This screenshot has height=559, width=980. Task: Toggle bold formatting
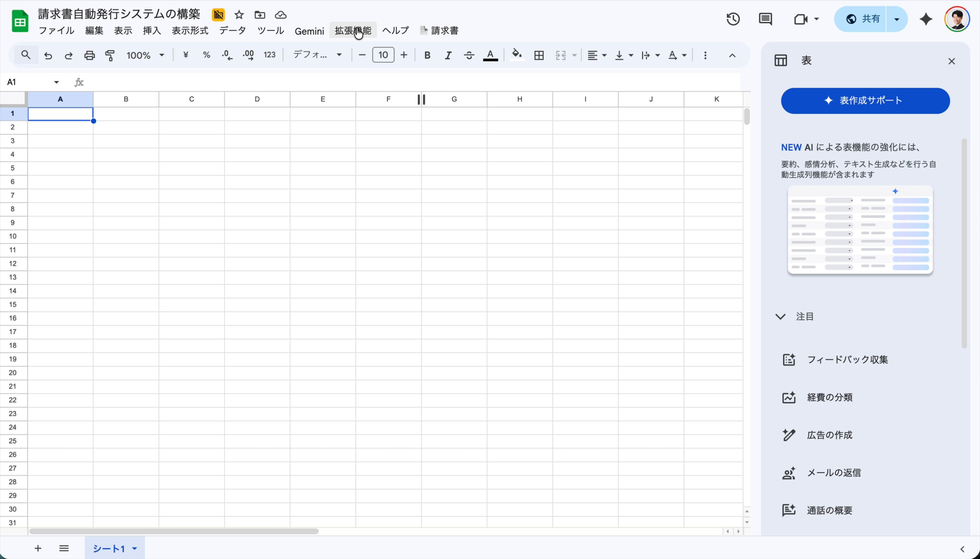click(427, 55)
